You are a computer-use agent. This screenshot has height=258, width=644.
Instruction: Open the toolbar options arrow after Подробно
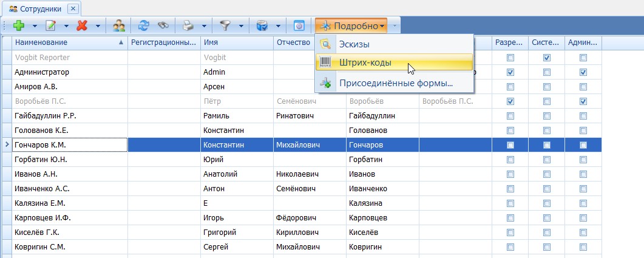click(395, 26)
